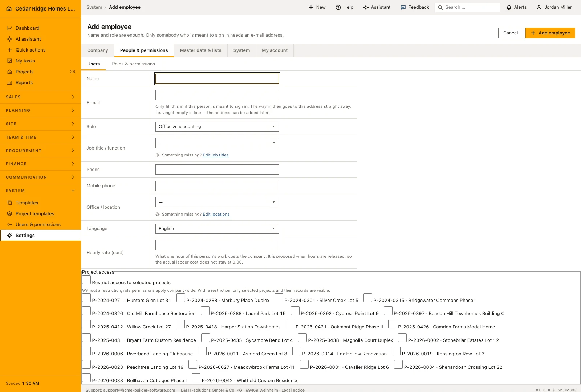Tick Restrict access to selected projects

(86, 280)
